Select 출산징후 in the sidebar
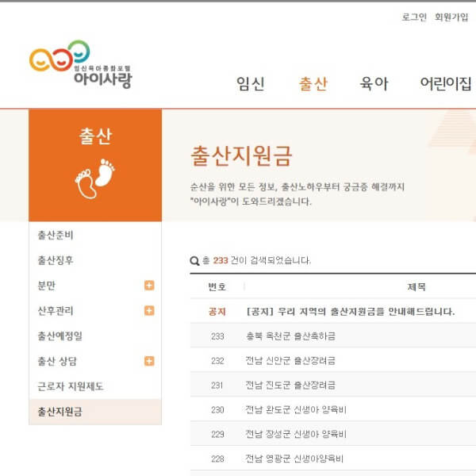This screenshot has height=476, width=476. pos(56,260)
